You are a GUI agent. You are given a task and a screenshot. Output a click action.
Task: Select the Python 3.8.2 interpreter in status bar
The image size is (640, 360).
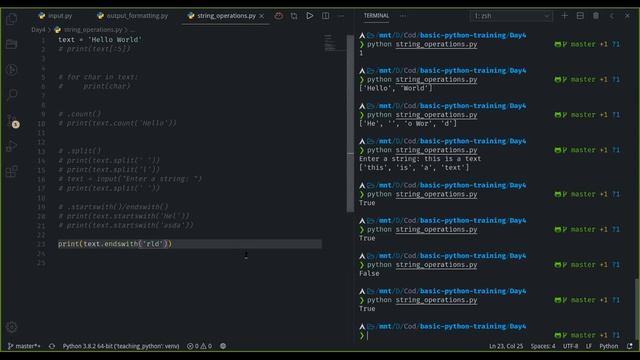point(121,346)
